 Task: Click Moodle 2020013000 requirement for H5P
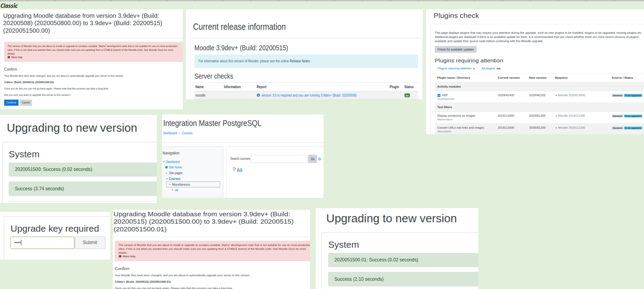[x=572, y=95]
